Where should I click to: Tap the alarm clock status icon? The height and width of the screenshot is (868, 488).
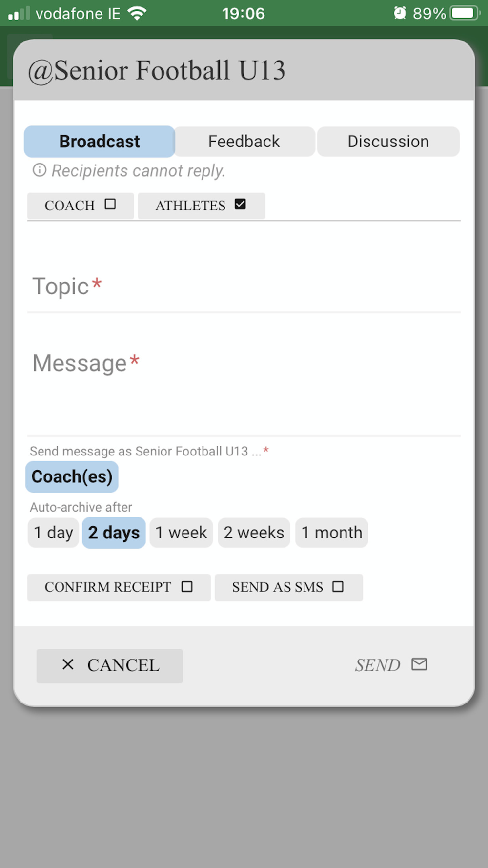pos(400,13)
